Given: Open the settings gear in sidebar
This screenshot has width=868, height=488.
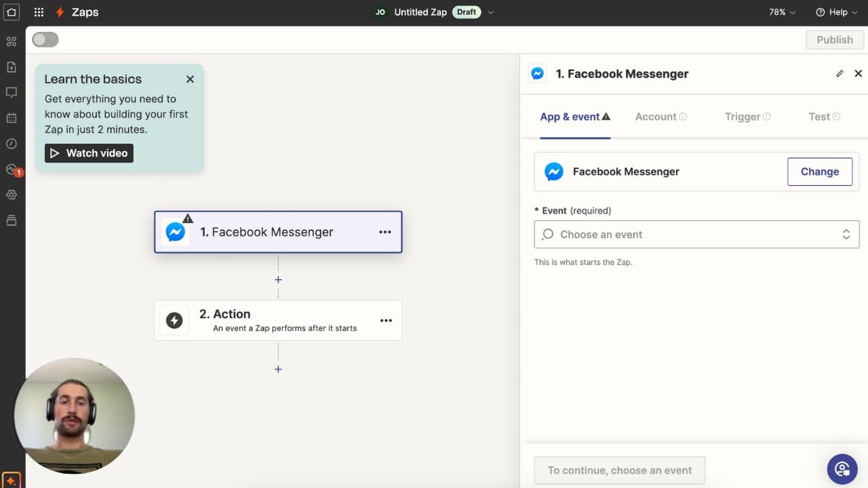Looking at the screenshot, I should pyautogui.click(x=12, y=195).
